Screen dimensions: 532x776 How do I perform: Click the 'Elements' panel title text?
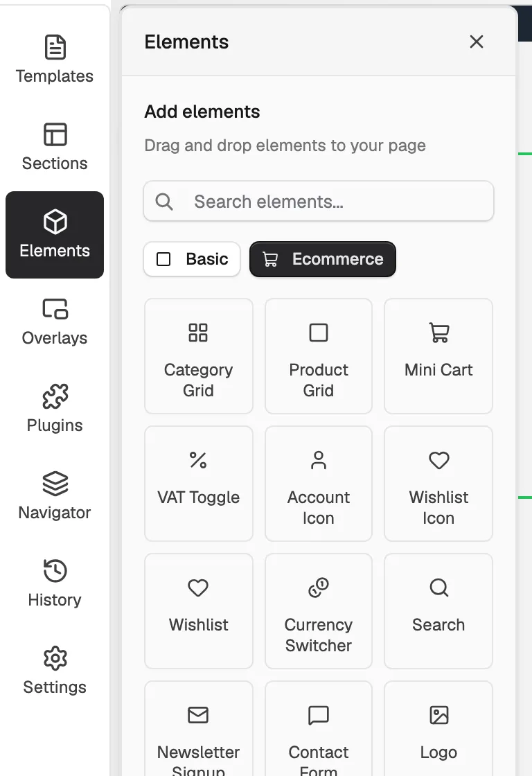click(x=186, y=42)
